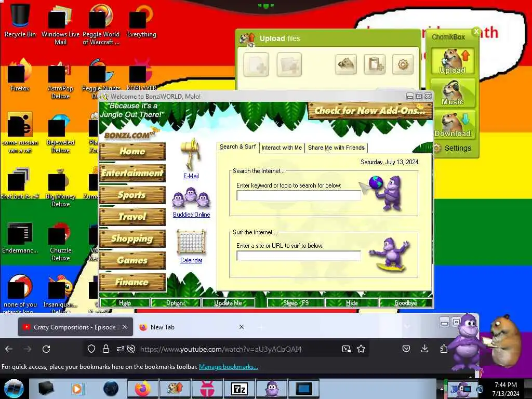The height and width of the screenshot is (399, 532).
Task: Close the ChomikBox panel
Action: [x=476, y=32]
